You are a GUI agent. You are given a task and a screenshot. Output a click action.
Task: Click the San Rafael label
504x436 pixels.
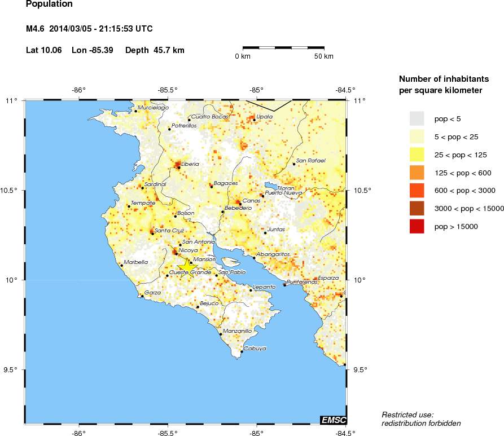point(310,160)
